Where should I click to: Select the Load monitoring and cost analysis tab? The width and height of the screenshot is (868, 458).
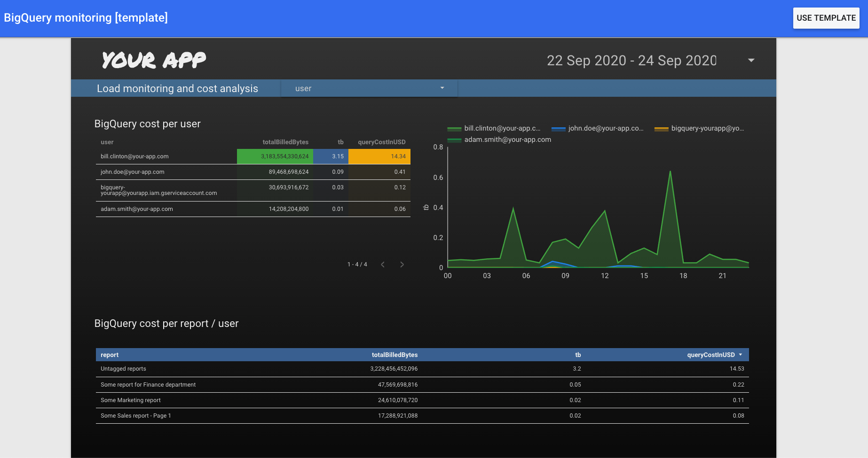click(177, 88)
